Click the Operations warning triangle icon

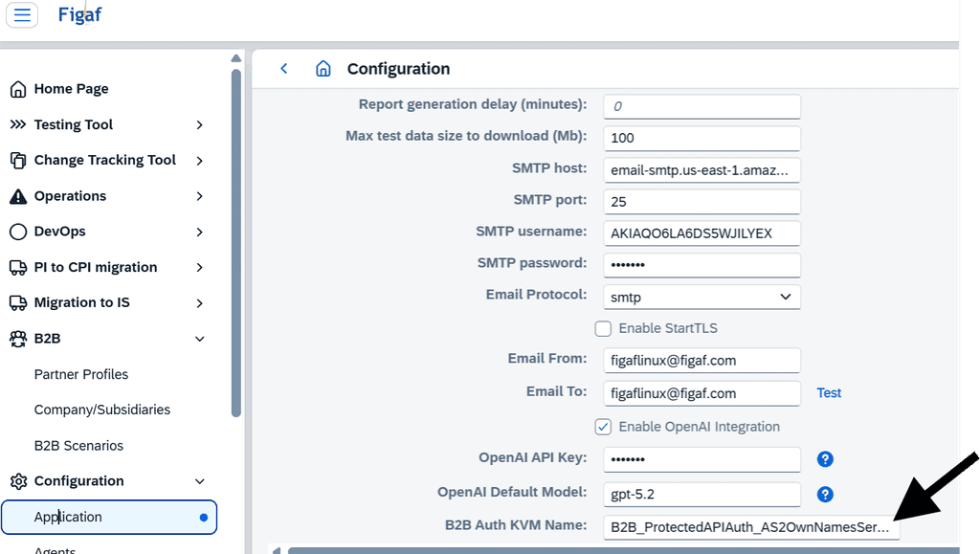coord(18,196)
